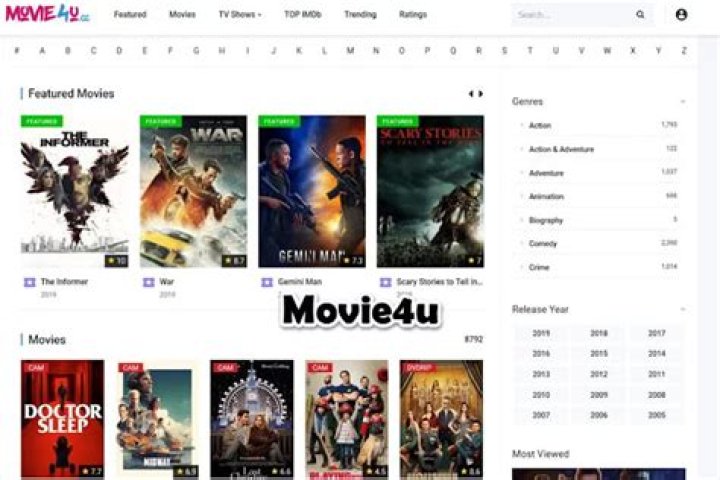Go to next featured movies arrow
Viewport: 720px width, 480px height.
[481, 94]
